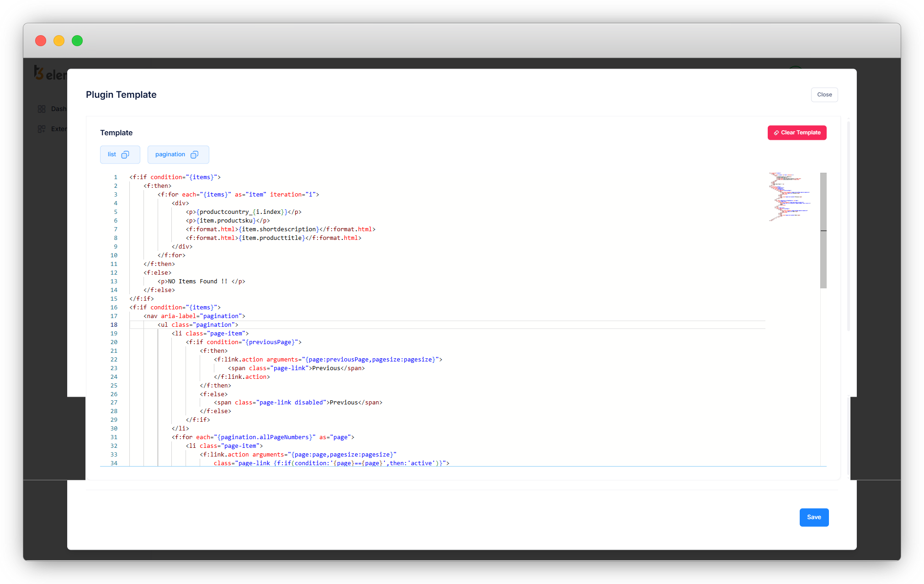Click line number 1 in the gutter
Image resolution: width=924 pixels, height=584 pixels.
116,177
